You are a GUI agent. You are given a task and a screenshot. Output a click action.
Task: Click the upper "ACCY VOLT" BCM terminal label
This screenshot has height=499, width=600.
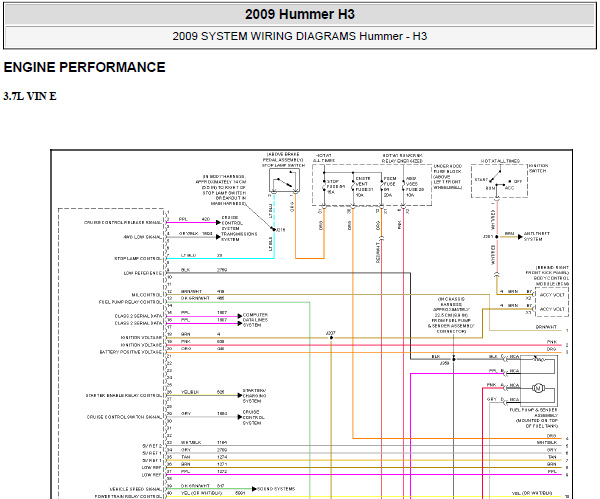coord(552,295)
